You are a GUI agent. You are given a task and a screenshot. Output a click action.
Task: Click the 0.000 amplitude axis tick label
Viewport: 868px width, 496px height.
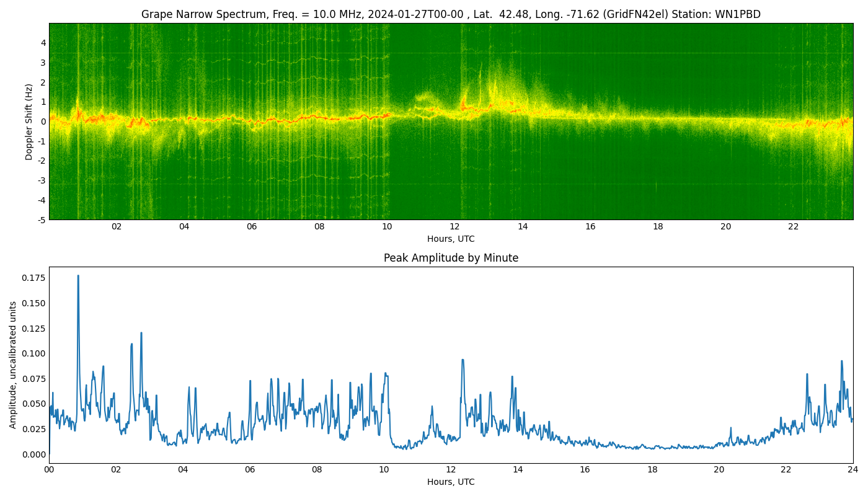(x=33, y=454)
